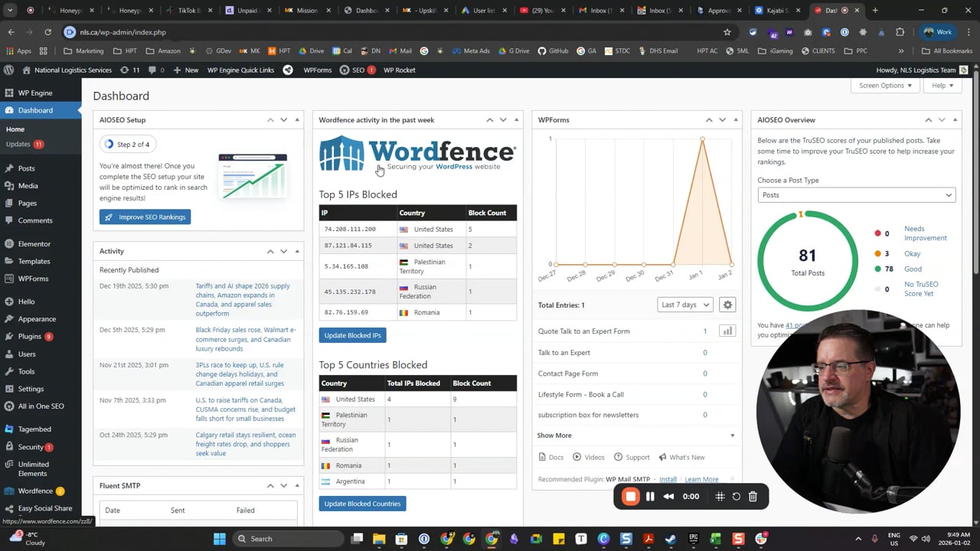Click the rewind icon on recording toolbar
980x551 pixels.
tap(668, 497)
